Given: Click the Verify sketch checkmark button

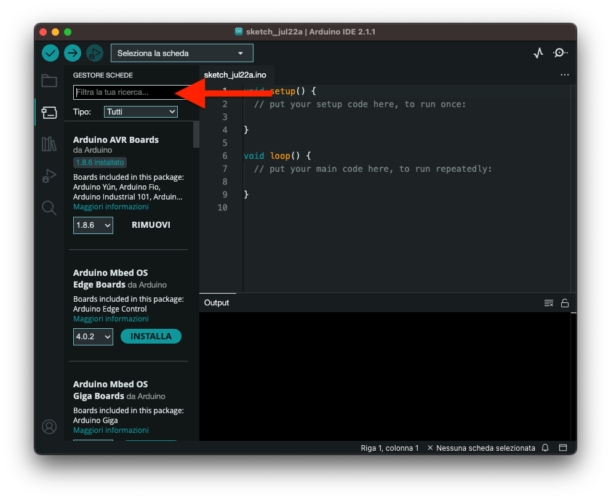Looking at the screenshot, I should click(x=50, y=53).
